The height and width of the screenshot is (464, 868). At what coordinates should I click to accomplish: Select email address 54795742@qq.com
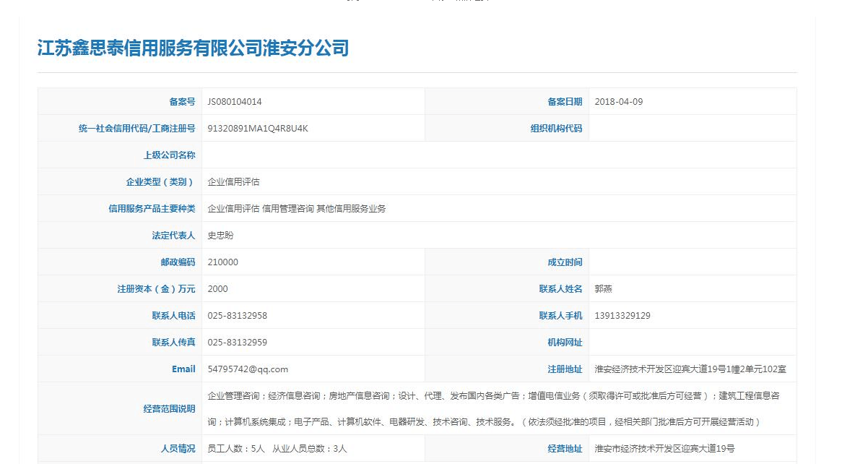coord(248,369)
